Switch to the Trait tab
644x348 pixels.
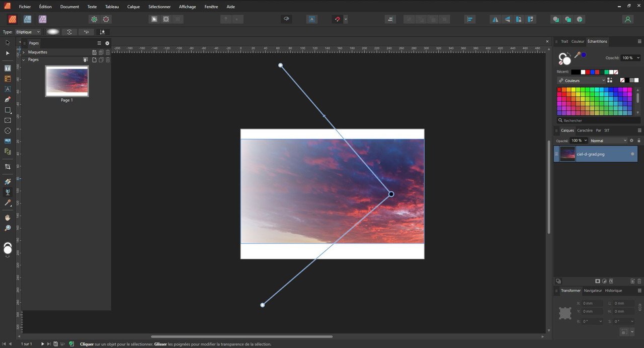(565, 41)
